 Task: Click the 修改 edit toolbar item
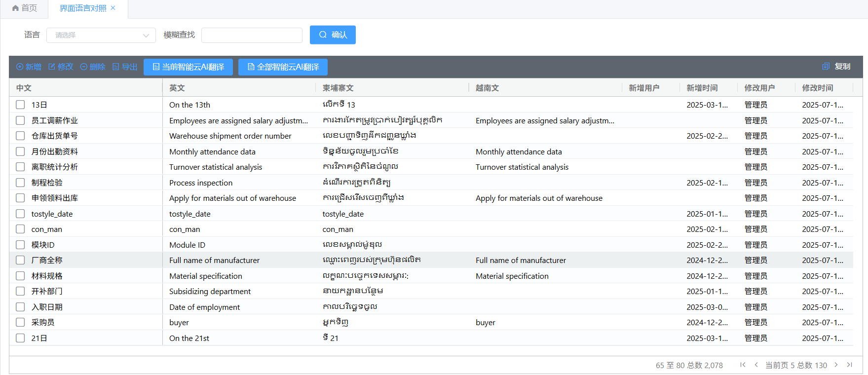click(61, 67)
